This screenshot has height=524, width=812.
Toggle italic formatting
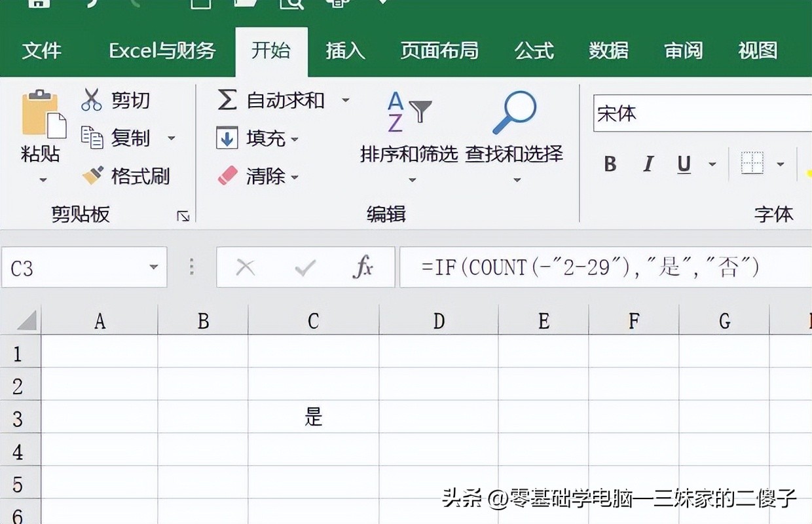click(648, 164)
